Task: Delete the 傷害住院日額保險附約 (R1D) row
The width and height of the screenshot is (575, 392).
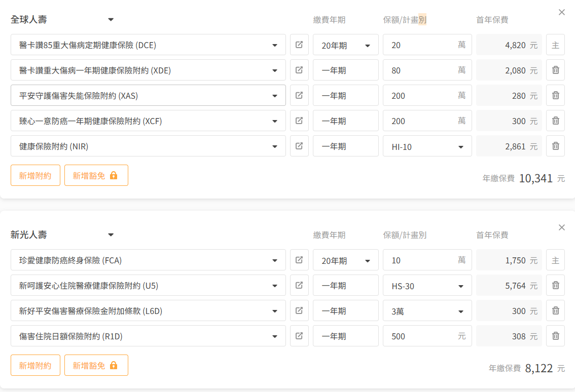Action: [x=555, y=336]
